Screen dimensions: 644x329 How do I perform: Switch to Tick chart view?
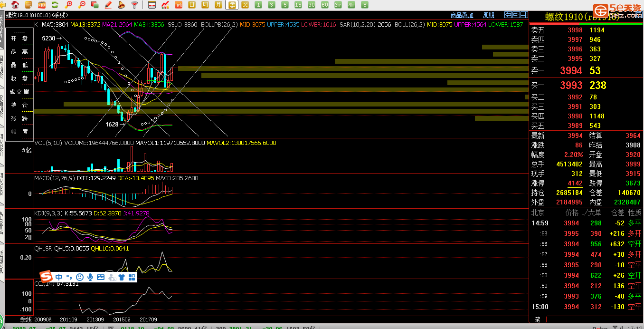[x=179, y=5]
